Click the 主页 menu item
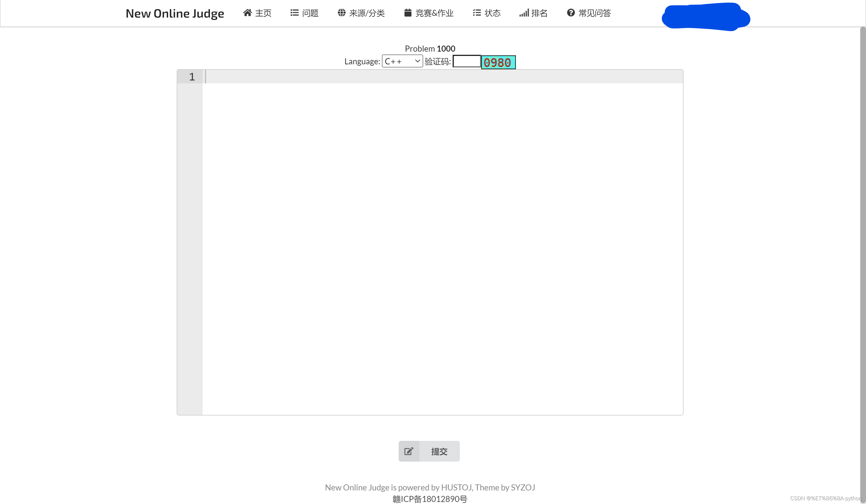This screenshot has width=866, height=504. [x=259, y=13]
